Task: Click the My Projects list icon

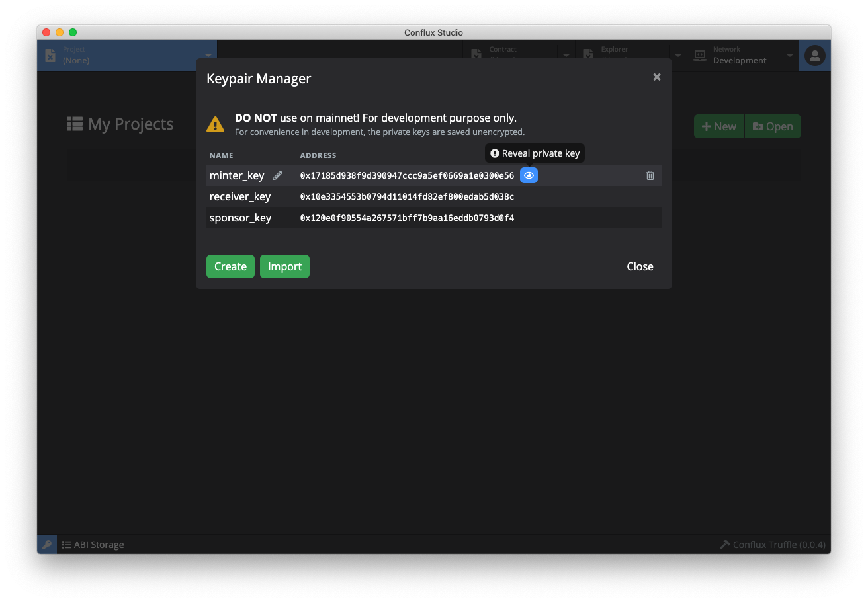Action: [x=75, y=124]
